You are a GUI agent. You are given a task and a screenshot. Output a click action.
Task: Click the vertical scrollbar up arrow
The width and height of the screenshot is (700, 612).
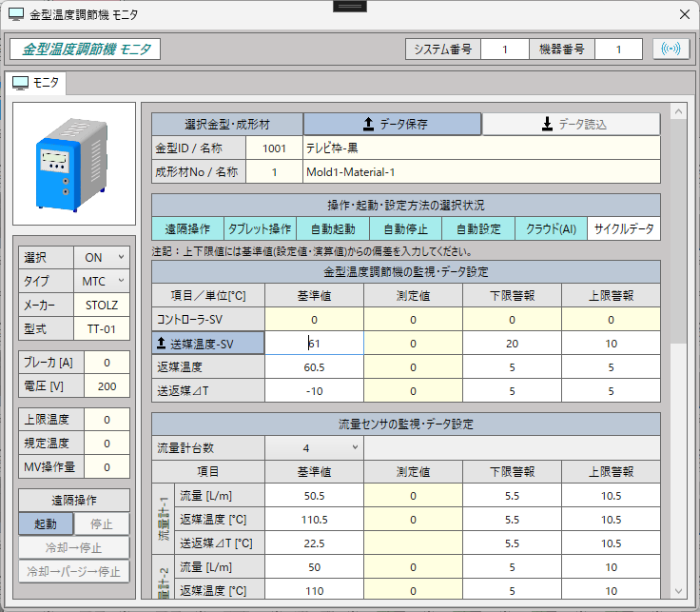tap(678, 111)
